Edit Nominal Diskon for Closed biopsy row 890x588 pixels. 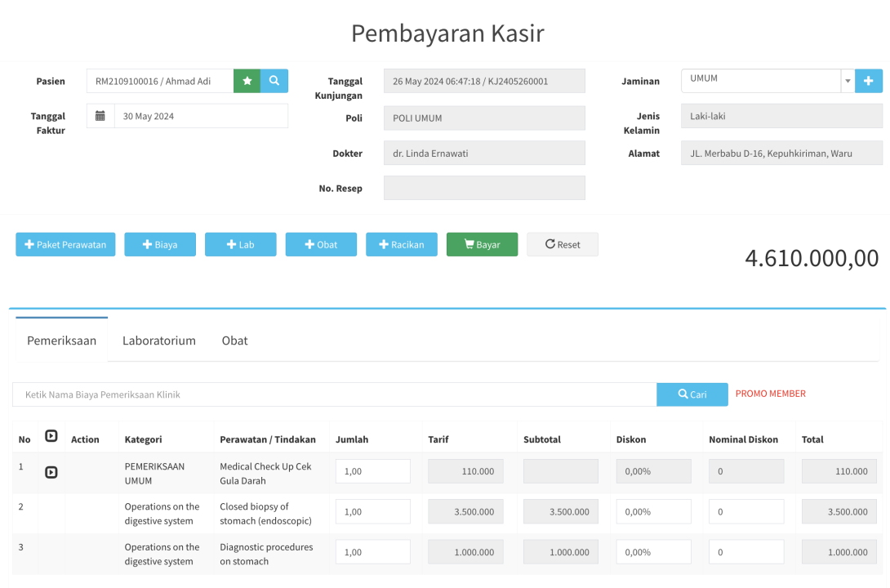(x=746, y=511)
